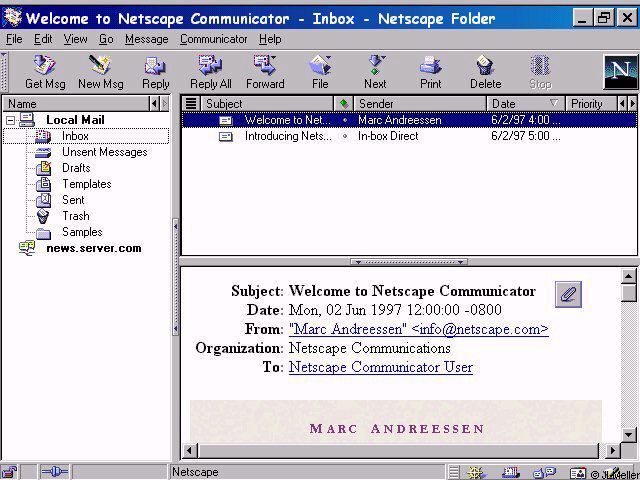Screen dimensions: 640x480
Task: Collapse the toolbar grip handle
Action: [x=4, y=72]
